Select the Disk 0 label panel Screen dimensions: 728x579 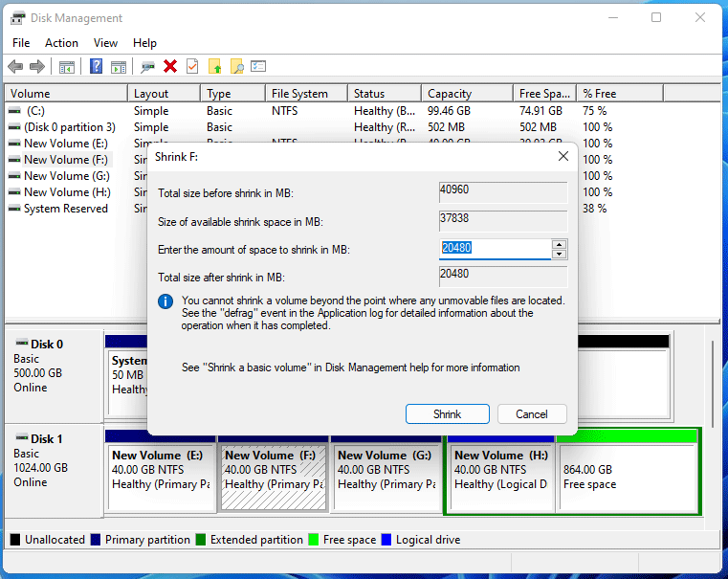tap(54, 375)
